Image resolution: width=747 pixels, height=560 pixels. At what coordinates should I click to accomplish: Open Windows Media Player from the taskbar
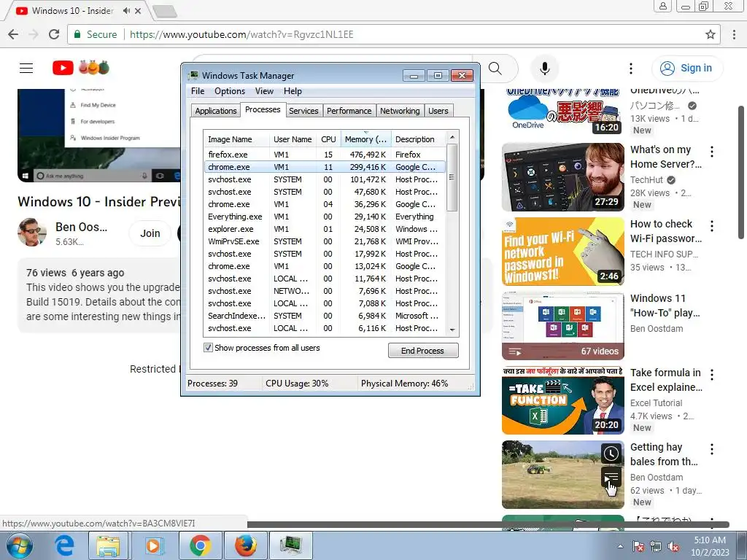153,545
